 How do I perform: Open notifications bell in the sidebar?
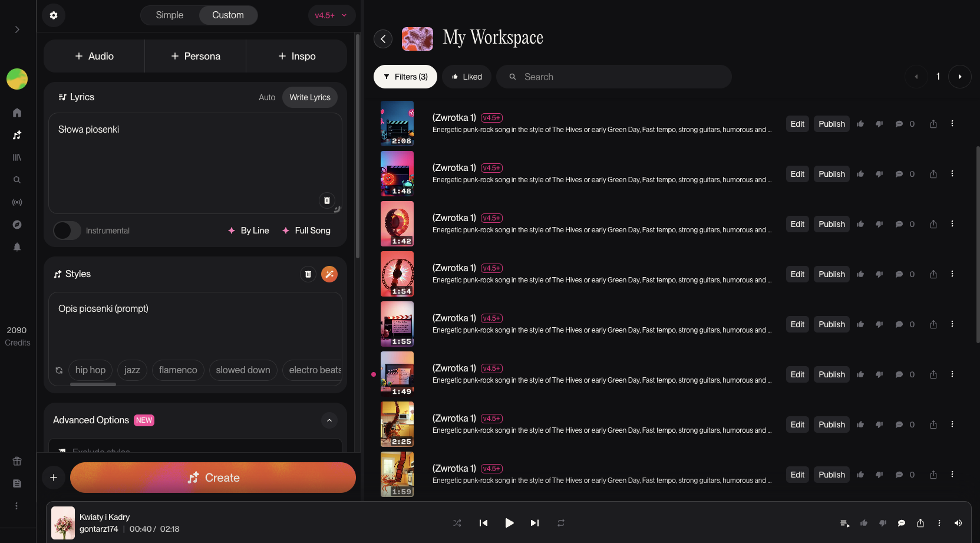point(17,247)
